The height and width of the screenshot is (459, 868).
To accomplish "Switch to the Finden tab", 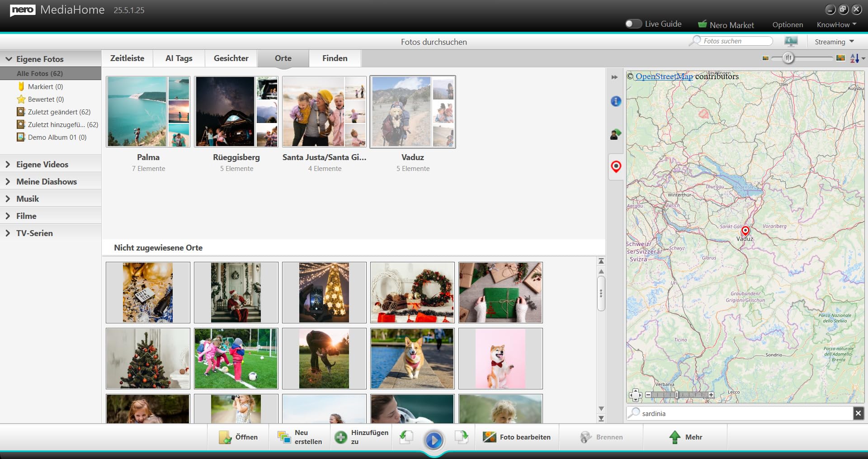I will coord(335,58).
